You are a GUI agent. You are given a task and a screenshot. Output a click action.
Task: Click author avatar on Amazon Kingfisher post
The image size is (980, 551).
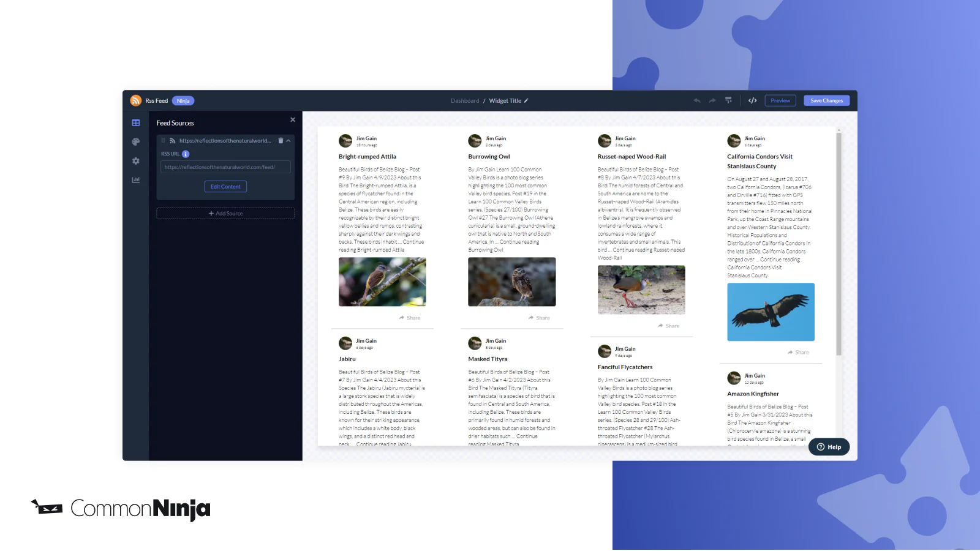[734, 378]
